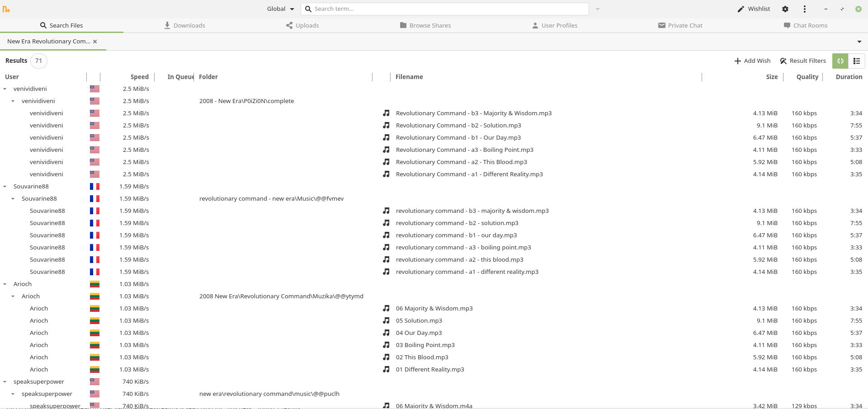Toggle the grouping mode list button

pyautogui.click(x=857, y=61)
